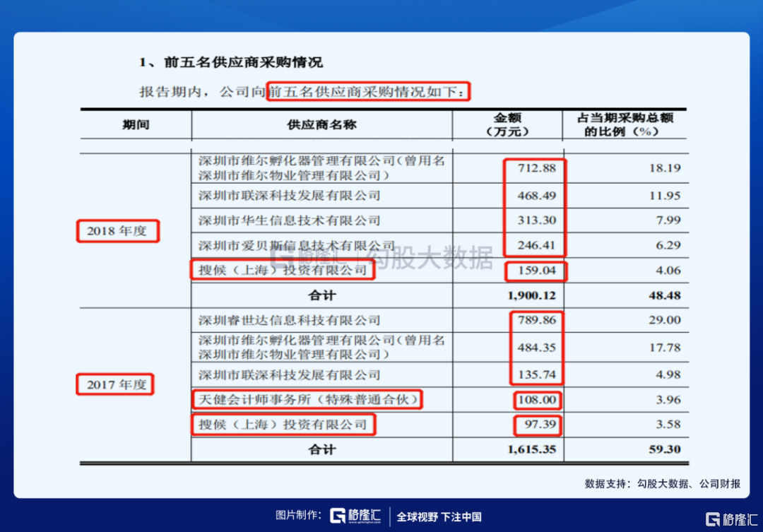Image resolution: width=763 pixels, height=532 pixels.
Task: Click the percentage 29.00
Action: click(665, 320)
